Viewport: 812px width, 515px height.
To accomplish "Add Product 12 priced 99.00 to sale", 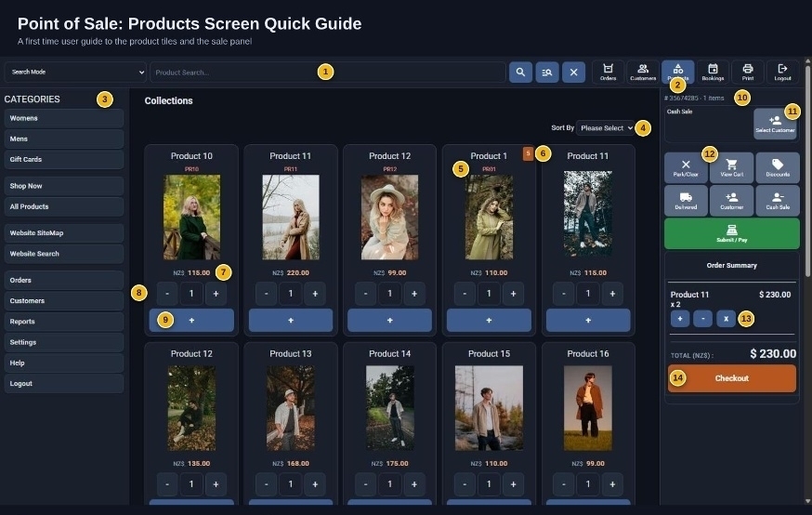I will coord(389,321).
